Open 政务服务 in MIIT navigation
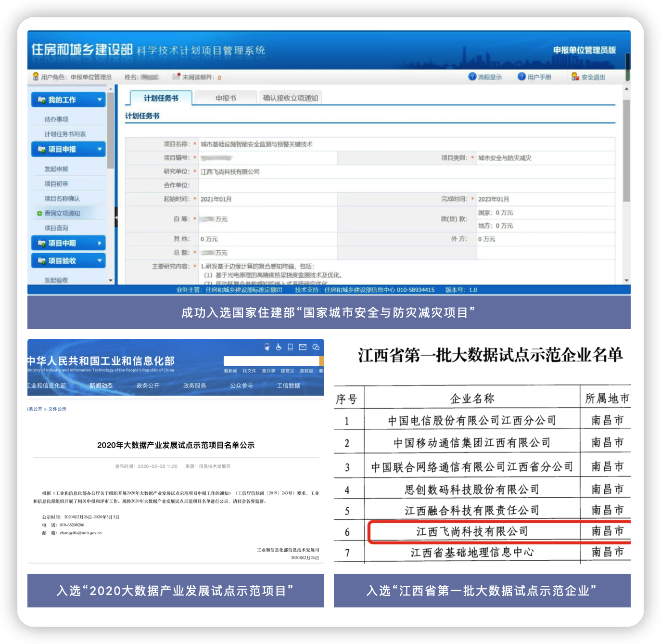Screen dimensions: 661x644 coord(195,386)
